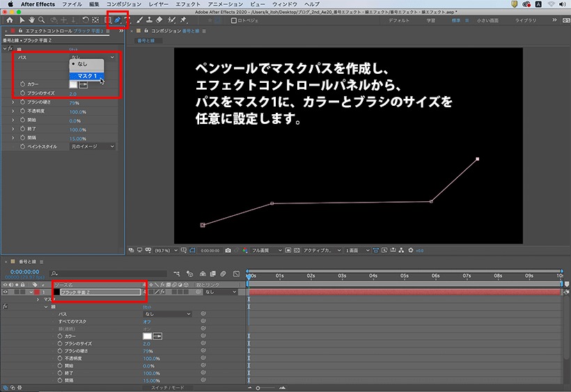Select the Puppet Pin tool

pos(183,20)
